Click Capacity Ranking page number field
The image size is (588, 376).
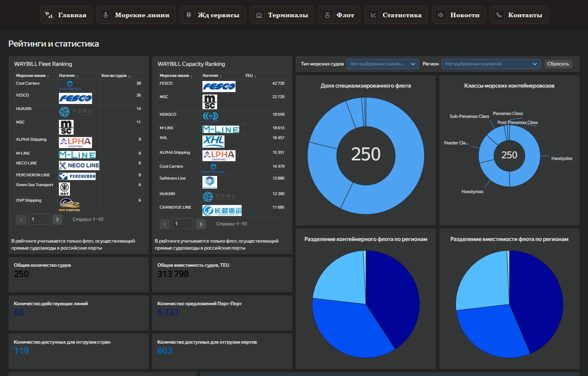(x=183, y=224)
